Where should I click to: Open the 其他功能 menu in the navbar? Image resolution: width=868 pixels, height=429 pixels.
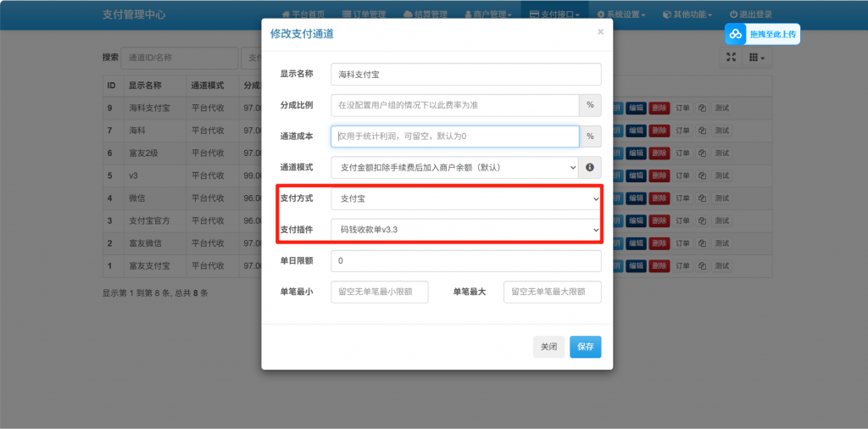[x=687, y=14]
